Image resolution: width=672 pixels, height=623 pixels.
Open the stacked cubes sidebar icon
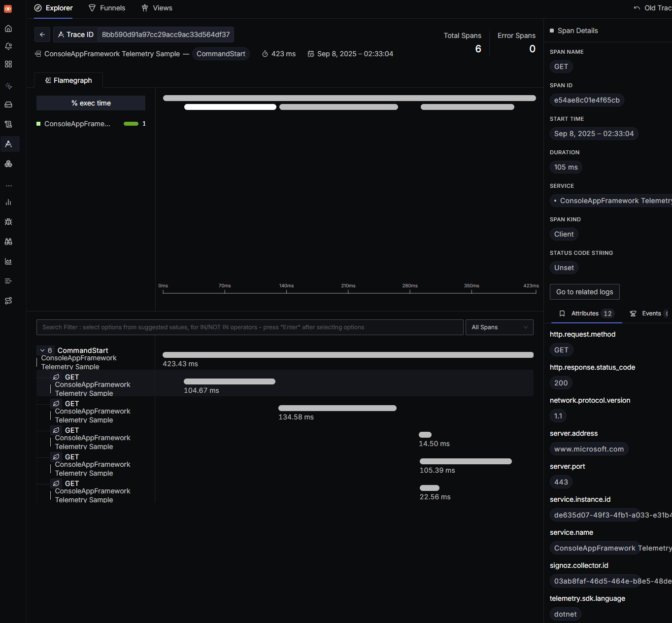click(8, 164)
